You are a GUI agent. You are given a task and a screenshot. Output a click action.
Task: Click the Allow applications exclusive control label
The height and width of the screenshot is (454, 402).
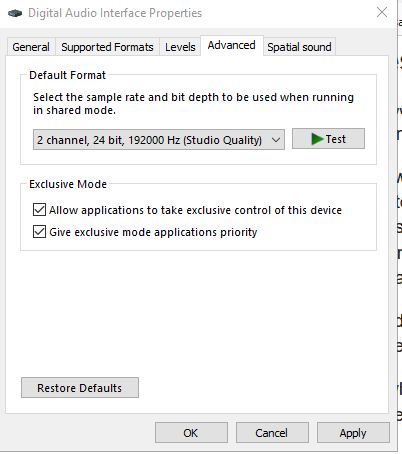(x=195, y=210)
